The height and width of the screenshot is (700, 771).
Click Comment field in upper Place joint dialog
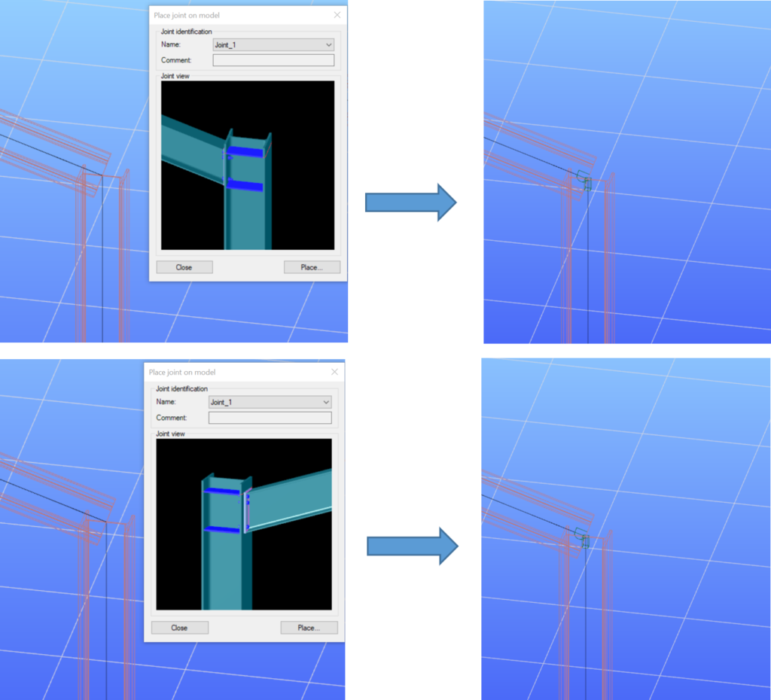point(273,60)
